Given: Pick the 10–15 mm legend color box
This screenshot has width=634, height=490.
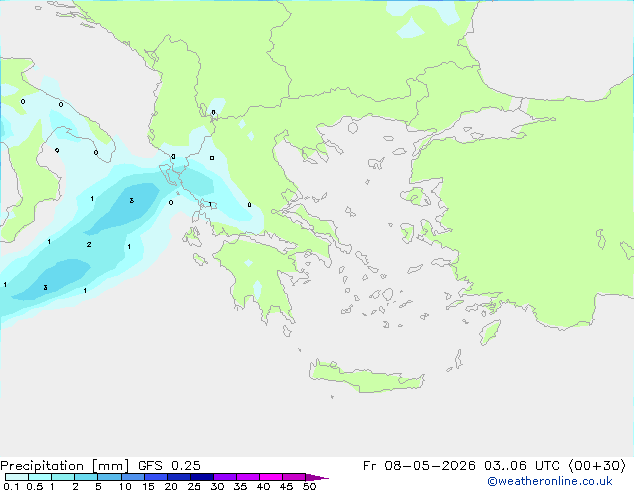Looking at the screenshot, I should (132, 477).
